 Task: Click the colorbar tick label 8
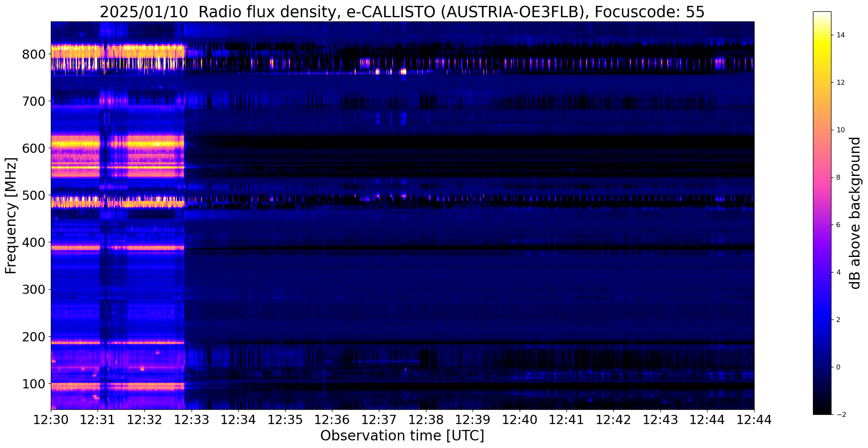(839, 178)
